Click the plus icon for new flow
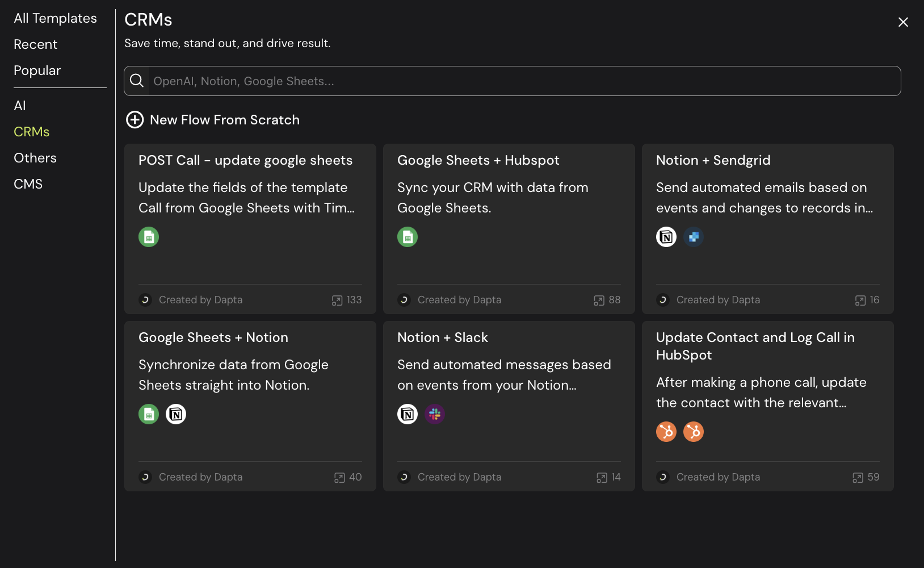This screenshot has width=924, height=568. 135,120
